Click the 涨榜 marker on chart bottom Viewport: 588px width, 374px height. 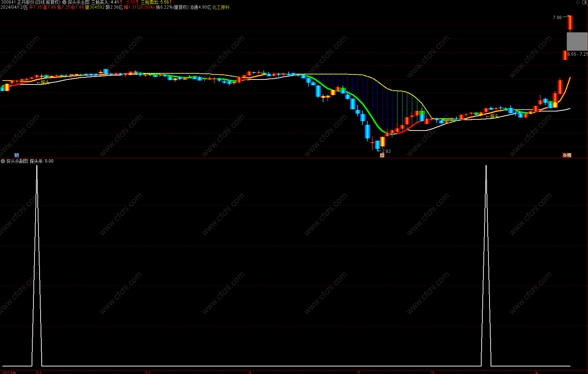[x=567, y=155]
